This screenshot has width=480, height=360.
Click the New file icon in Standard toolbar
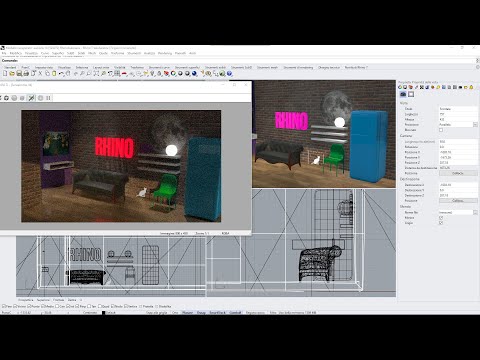(5, 73)
